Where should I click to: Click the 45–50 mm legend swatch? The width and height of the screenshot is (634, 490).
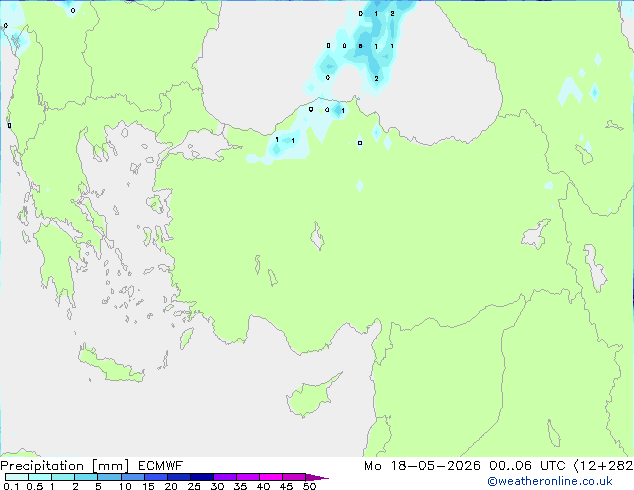(294, 477)
